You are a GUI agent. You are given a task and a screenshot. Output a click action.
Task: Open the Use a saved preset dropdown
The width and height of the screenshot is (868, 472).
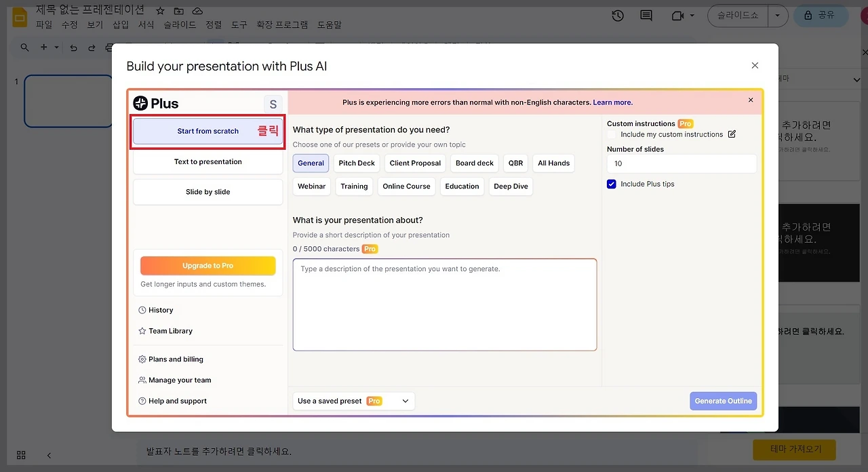(353, 401)
